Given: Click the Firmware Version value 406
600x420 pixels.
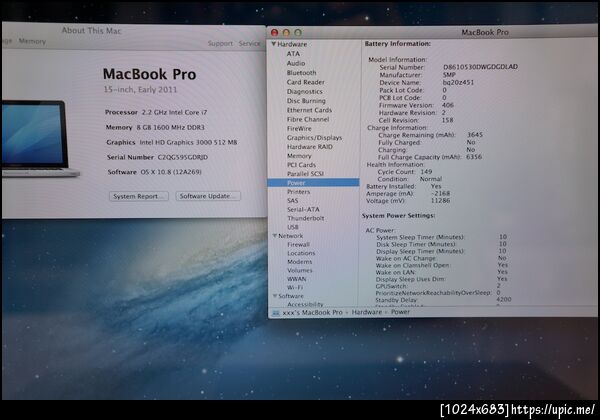Looking at the screenshot, I should [x=448, y=105].
